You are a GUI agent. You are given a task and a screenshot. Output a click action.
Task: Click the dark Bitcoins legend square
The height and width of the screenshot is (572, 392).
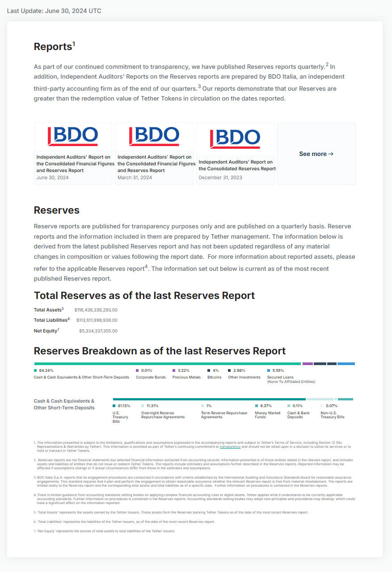tap(209, 370)
